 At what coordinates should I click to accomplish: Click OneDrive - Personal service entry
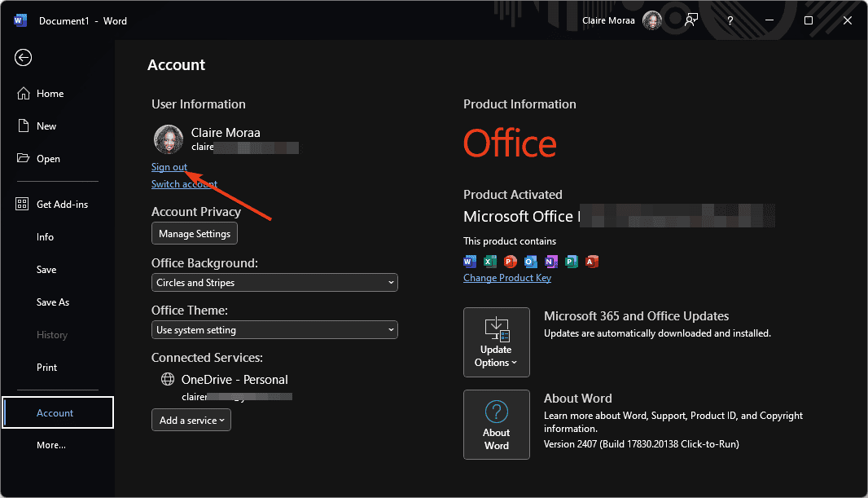235,380
